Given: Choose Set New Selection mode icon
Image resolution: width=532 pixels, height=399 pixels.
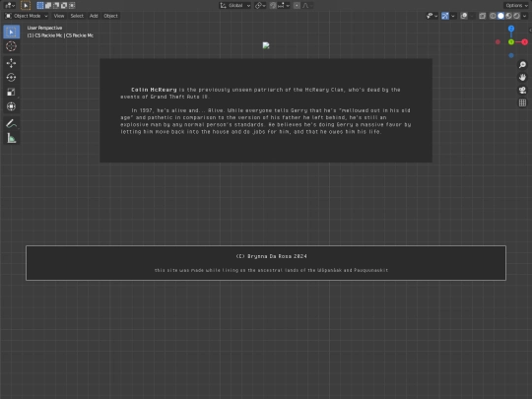Looking at the screenshot, I should [40, 6].
